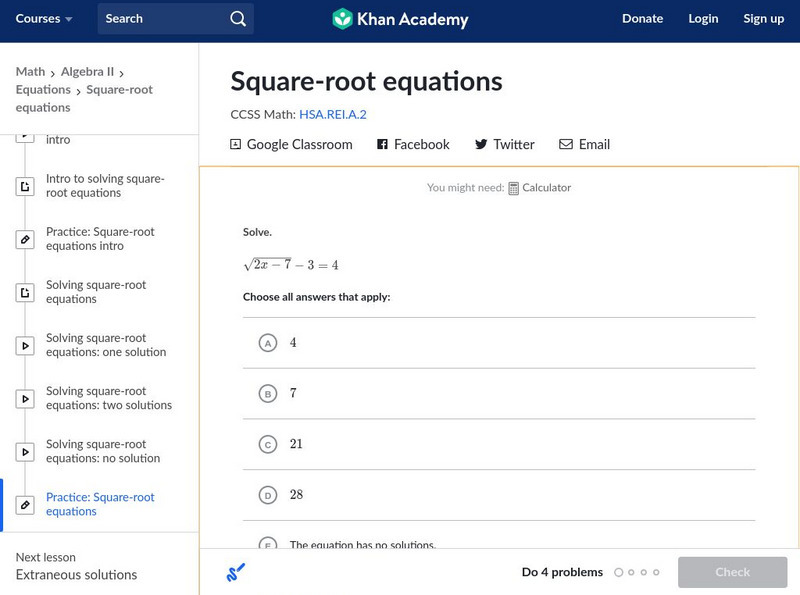Share via the Facebook icon
This screenshot has height=595, width=800.
[381, 144]
